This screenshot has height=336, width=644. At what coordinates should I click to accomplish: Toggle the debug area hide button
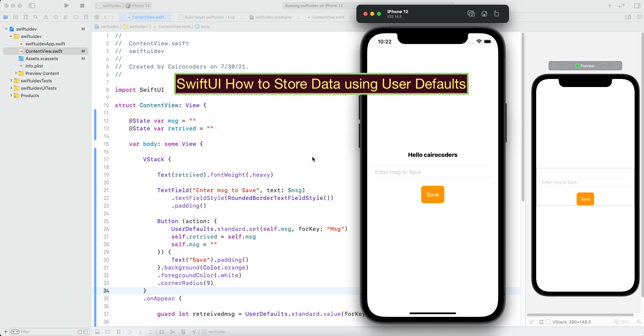coord(97,332)
